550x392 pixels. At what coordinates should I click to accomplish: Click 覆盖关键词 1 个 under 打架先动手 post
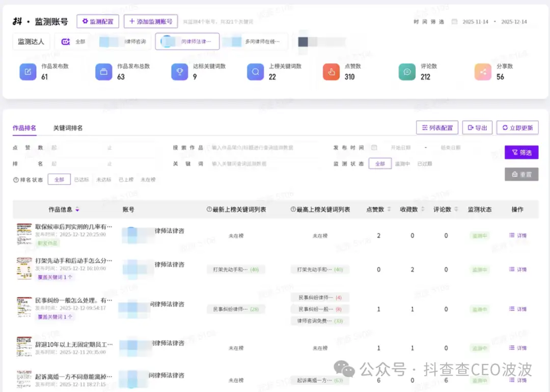tap(55, 277)
